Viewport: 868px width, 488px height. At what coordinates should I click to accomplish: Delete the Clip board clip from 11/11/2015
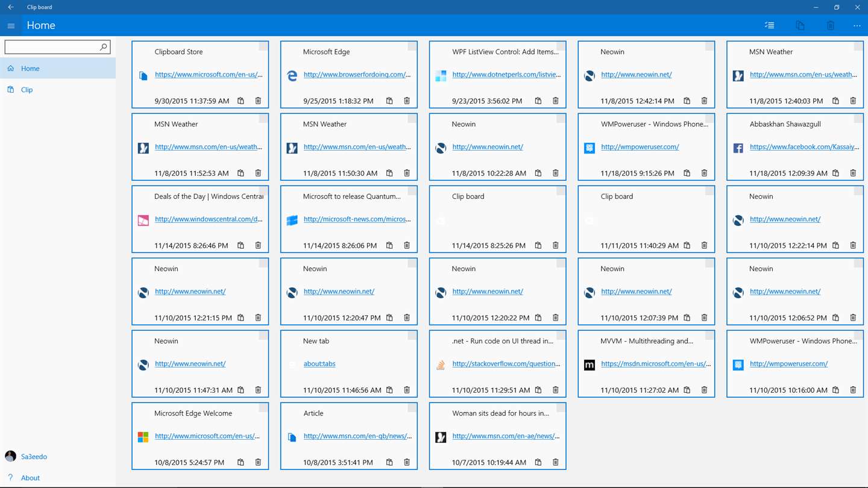point(704,245)
